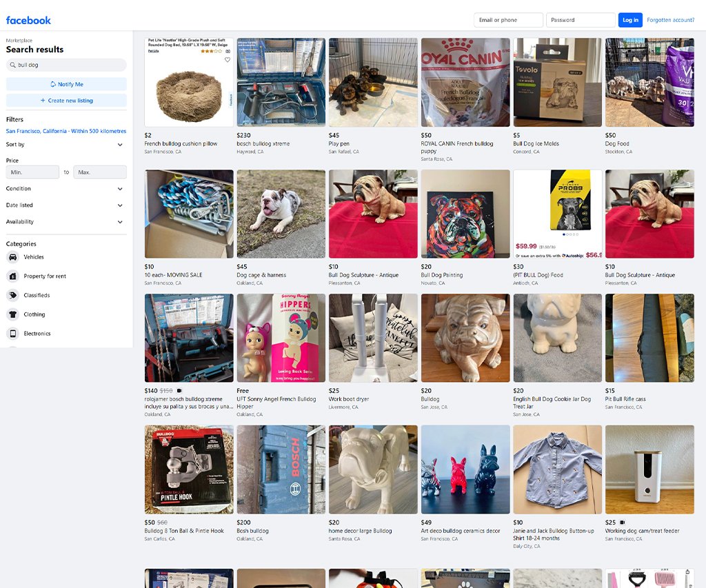This screenshot has width=706, height=588.
Task: Open Janie and Jack Bulldog shirt listing
Action: 557,469
